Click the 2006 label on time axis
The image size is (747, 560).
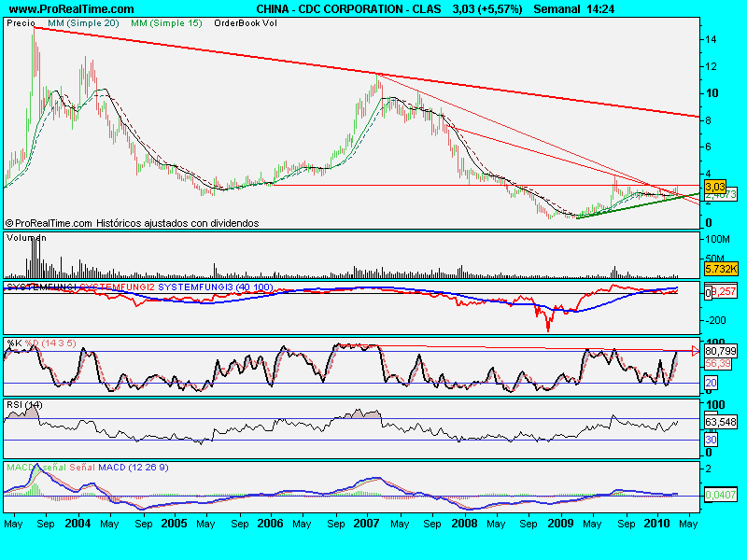pos(270,524)
